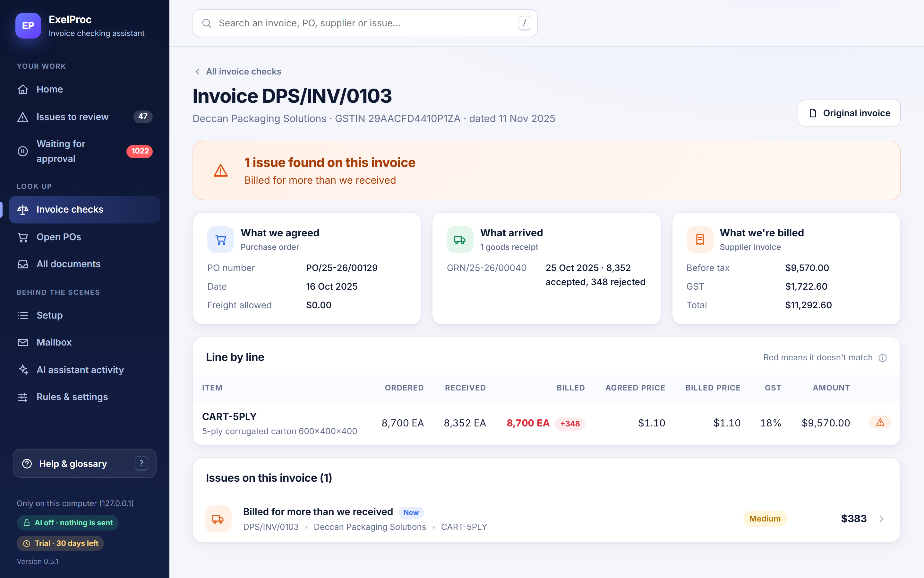The image size is (924, 578).
Task: Click the slash shortcut key badge
Action: pos(524,23)
